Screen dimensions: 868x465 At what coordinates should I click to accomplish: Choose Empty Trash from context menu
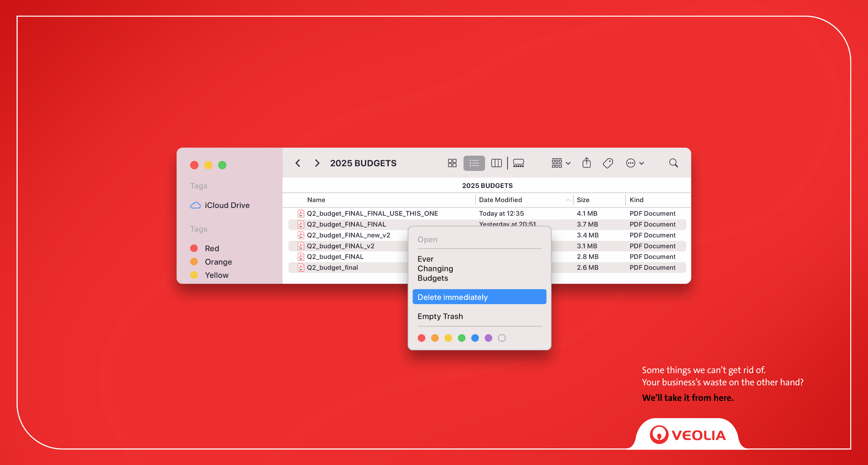point(440,316)
